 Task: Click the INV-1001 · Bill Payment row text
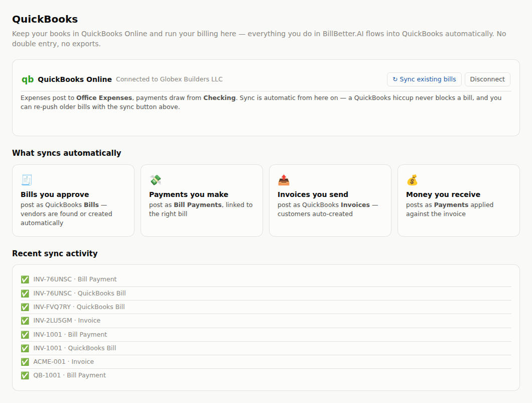pyautogui.click(x=70, y=334)
